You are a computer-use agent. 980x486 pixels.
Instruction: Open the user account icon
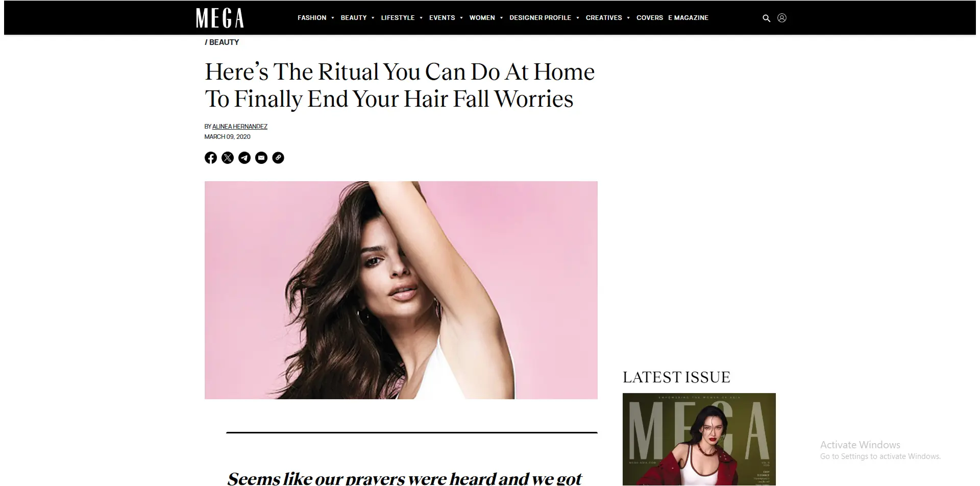click(x=781, y=18)
